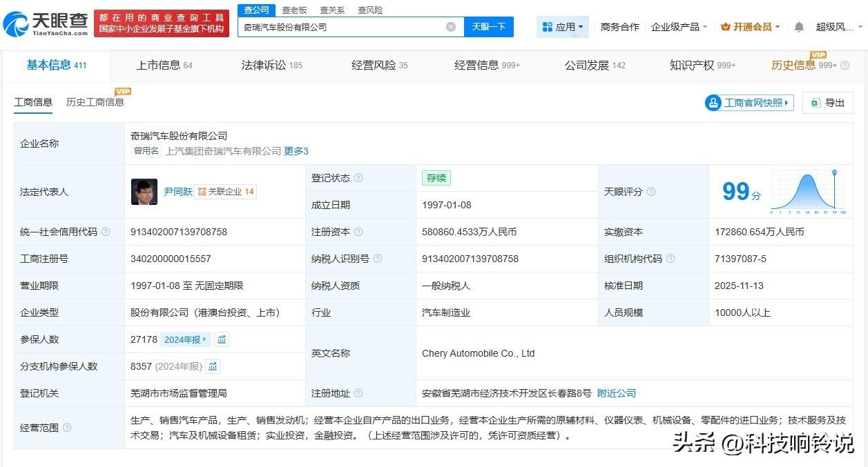Open the 商务合作 link
Screen dimensions: 868x467
[x=620, y=27]
